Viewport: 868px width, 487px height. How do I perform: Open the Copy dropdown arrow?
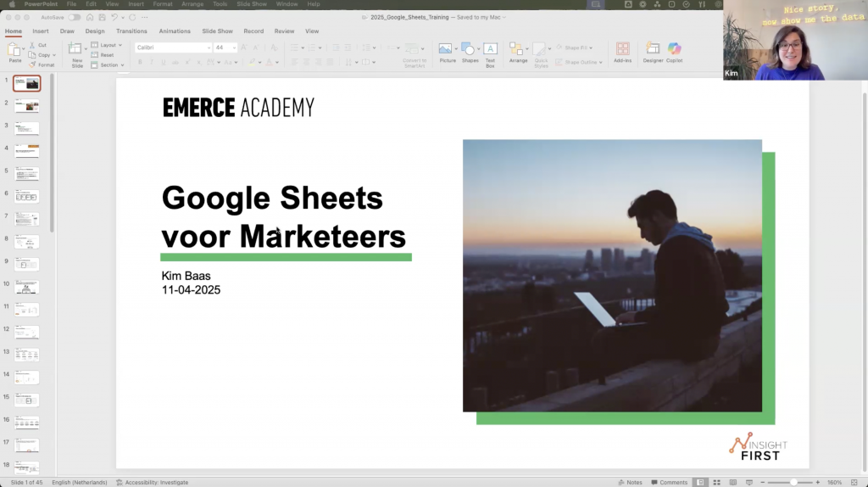[x=54, y=55]
